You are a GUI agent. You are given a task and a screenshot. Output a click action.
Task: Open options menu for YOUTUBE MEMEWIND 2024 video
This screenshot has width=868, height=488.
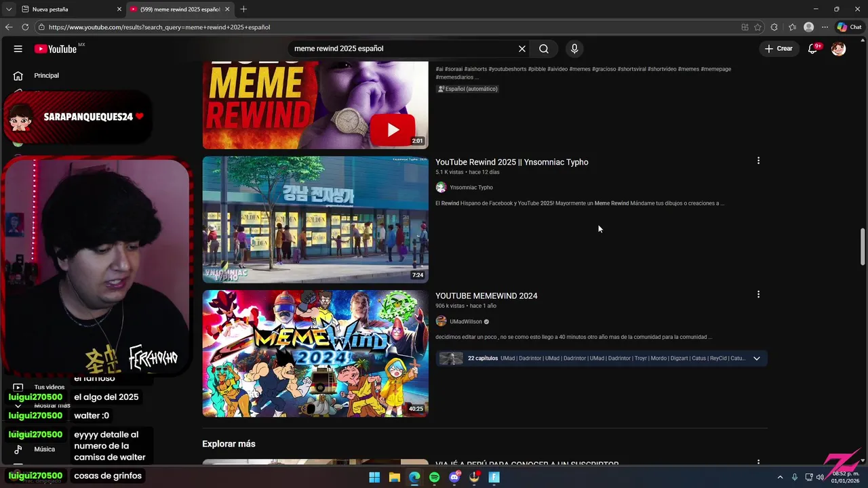(x=758, y=294)
